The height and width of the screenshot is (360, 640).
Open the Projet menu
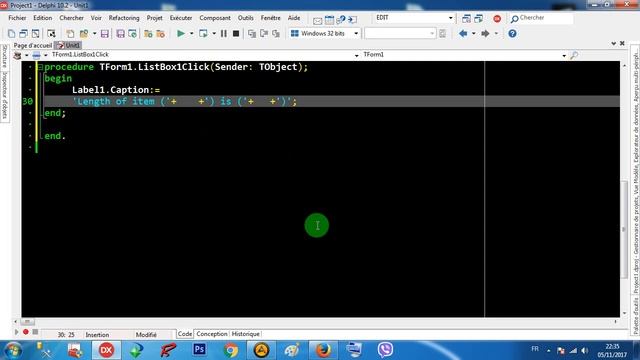pos(154,18)
